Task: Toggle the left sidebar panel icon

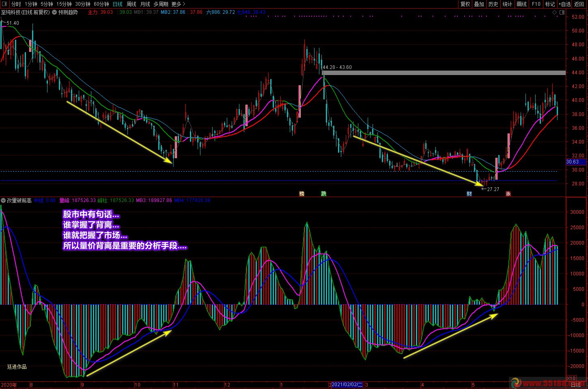Action: (x=4, y=4)
